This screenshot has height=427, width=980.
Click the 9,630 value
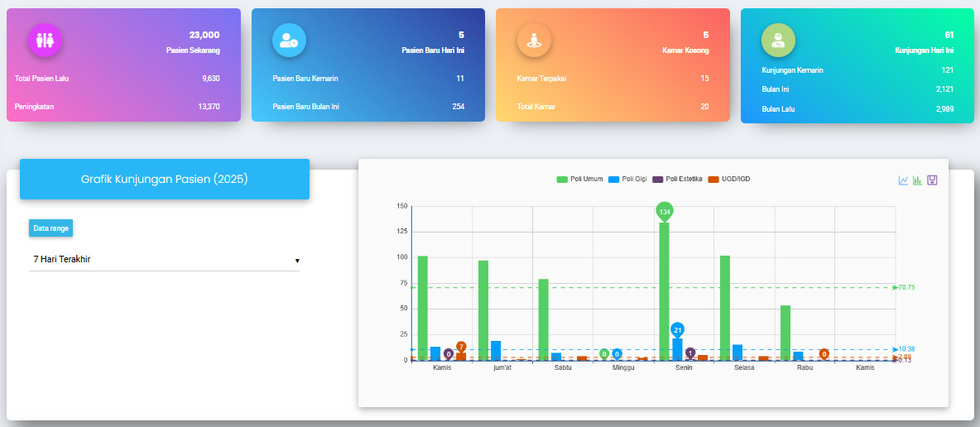click(210, 78)
